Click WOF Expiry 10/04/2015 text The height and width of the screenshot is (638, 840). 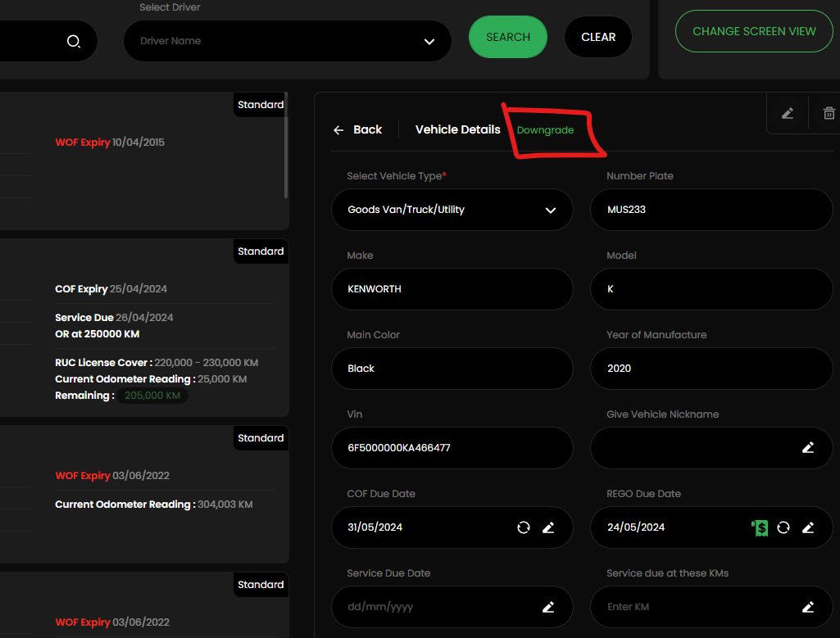click(x=110, y=143)
